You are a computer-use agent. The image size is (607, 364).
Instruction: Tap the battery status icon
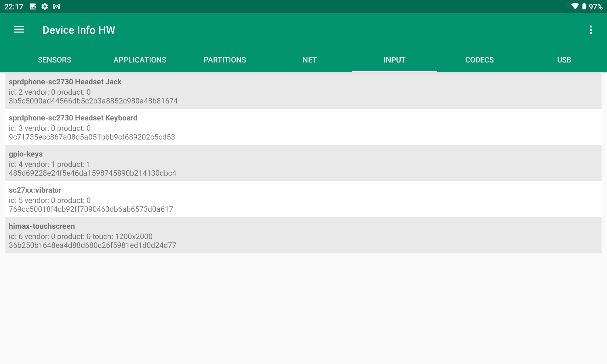584,6
